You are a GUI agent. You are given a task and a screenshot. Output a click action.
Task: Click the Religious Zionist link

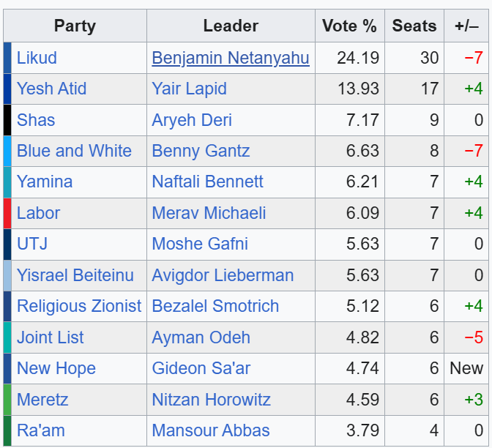point(79,306)
